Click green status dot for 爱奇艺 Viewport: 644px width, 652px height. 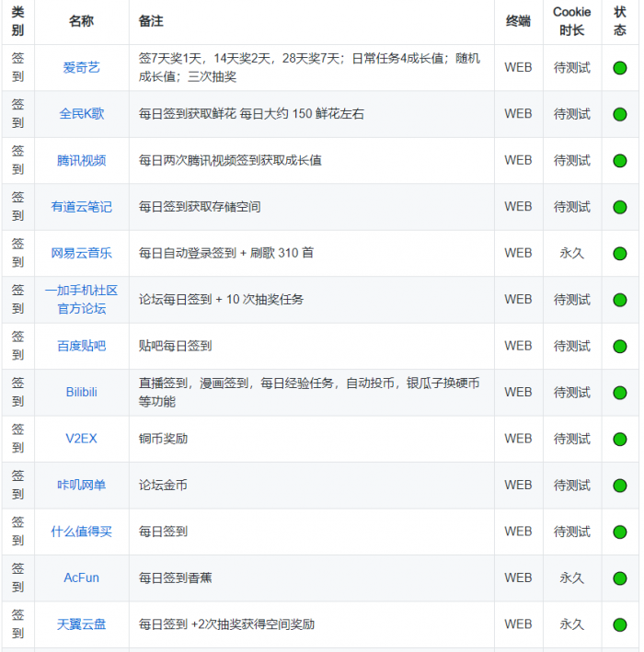point(620,68)
